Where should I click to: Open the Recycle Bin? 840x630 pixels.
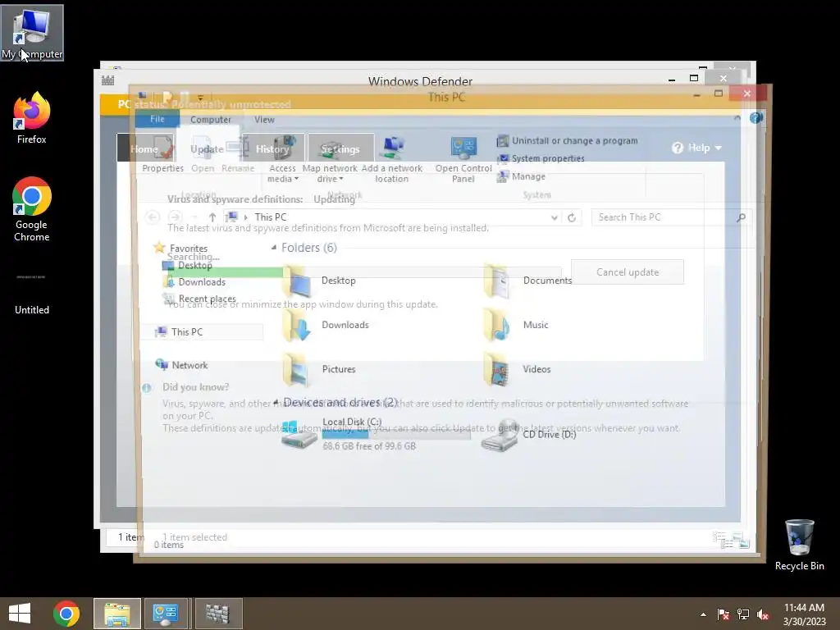[799, 545]
